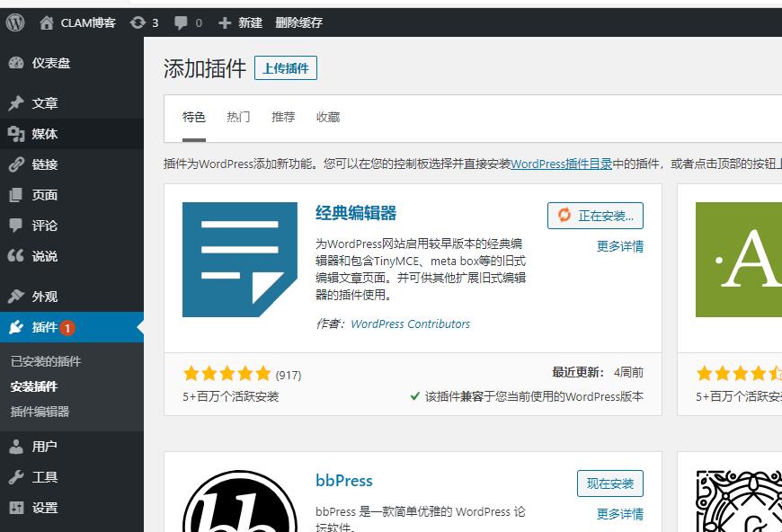Click the green Akismet plugin thumbnail

click(739, 260)
